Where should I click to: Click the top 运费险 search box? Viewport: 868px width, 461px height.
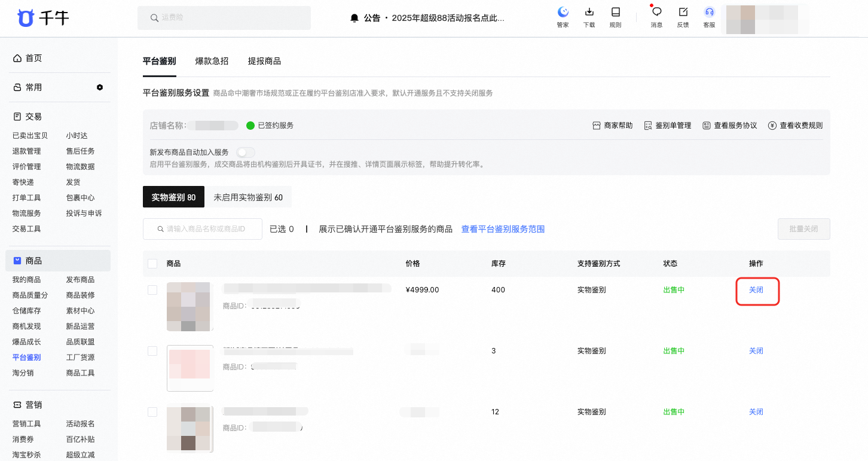pyautogui.click(x=224, y=18)
